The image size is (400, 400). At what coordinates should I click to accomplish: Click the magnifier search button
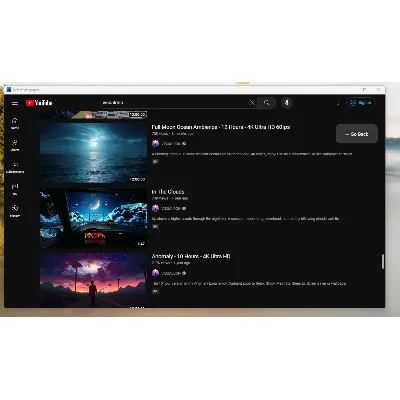coord(266,103)
